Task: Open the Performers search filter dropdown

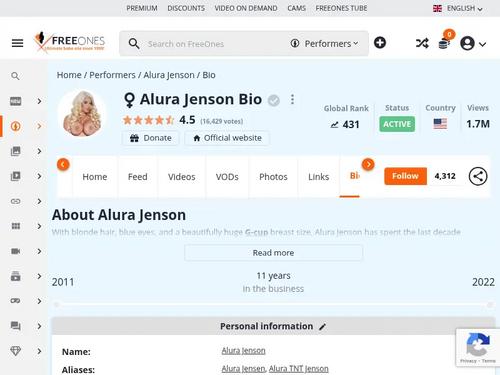Action: [324, 44]
